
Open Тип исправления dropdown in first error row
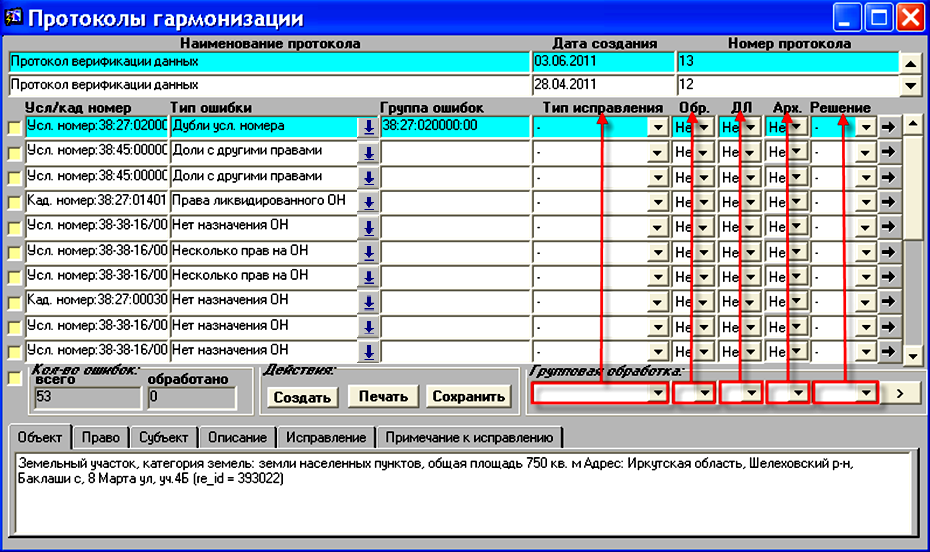[657, 127]
